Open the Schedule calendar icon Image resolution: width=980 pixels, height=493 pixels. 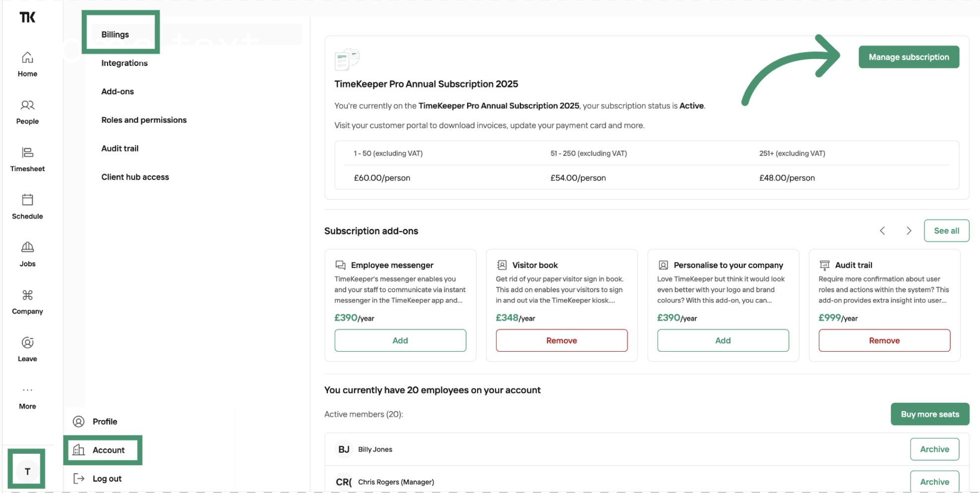click(x=27, y=200)
